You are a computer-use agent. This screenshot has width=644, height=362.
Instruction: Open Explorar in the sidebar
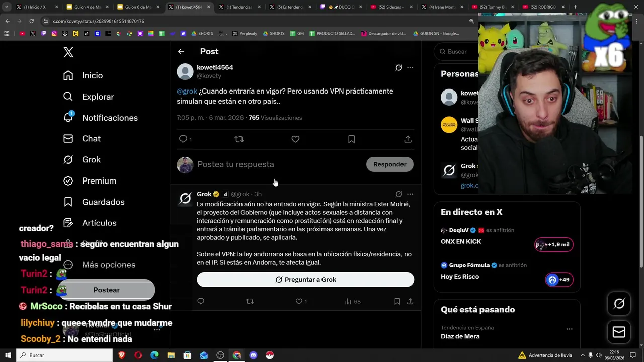pos(89,97)
